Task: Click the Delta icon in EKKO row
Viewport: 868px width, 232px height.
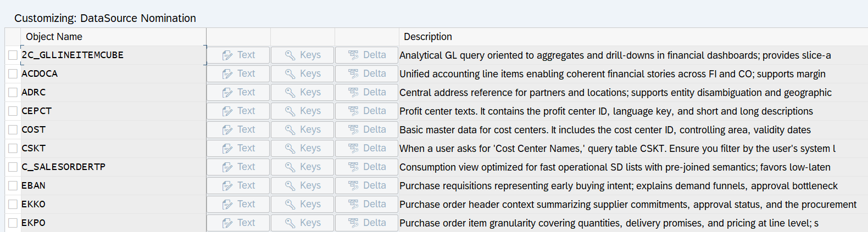Action: pyautogui.click(x=353, y=205)
